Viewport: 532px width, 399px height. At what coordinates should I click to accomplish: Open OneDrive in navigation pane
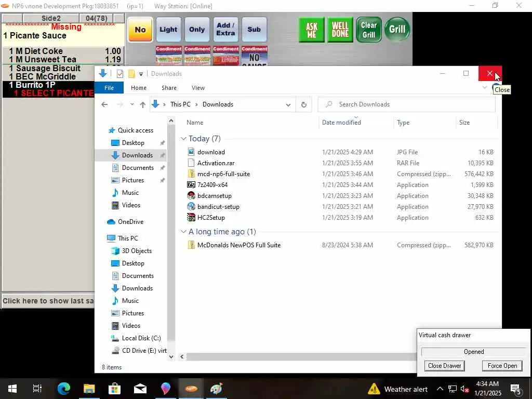pos(130,221)
